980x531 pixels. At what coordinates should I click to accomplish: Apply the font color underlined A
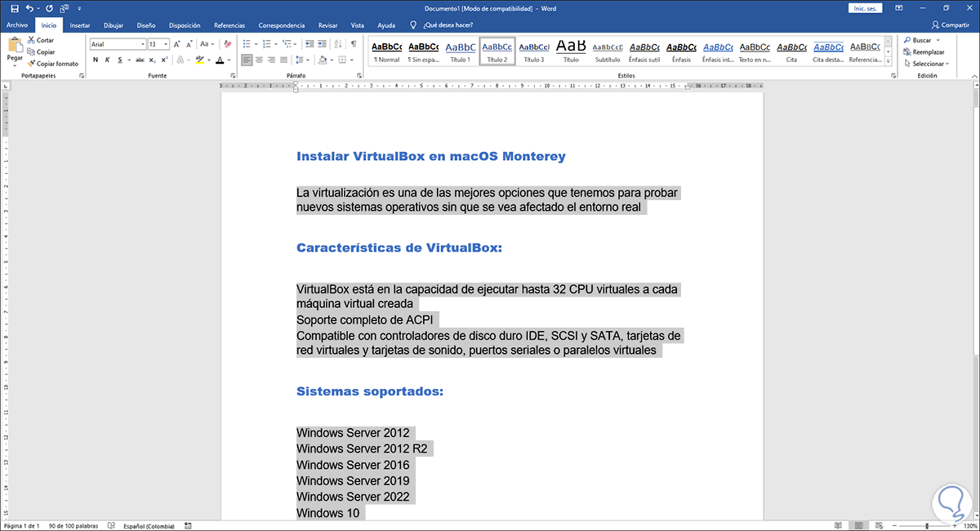coord(220,60)
